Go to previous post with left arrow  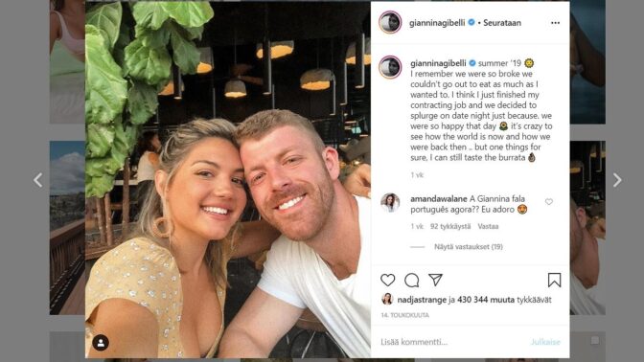(37, 180)
